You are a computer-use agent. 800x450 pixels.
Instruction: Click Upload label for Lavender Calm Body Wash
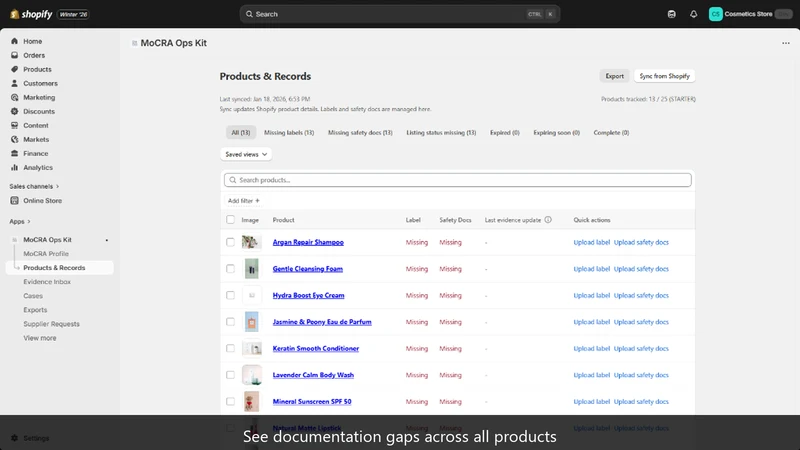591,375
